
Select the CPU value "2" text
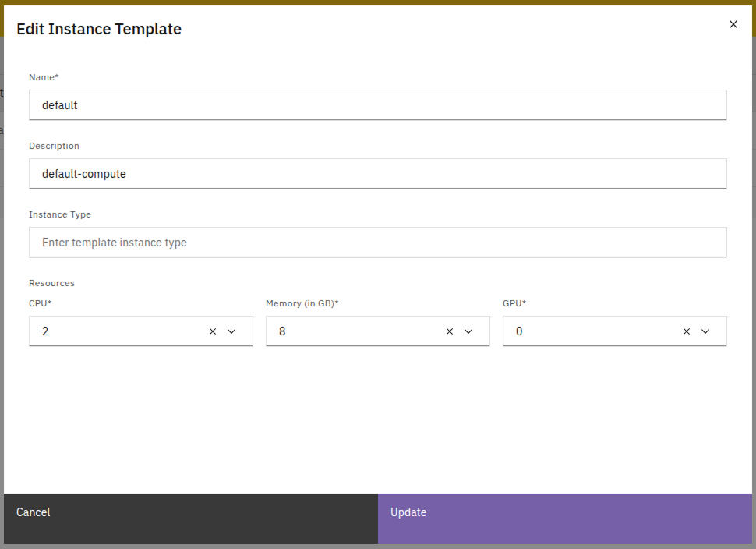45,331
